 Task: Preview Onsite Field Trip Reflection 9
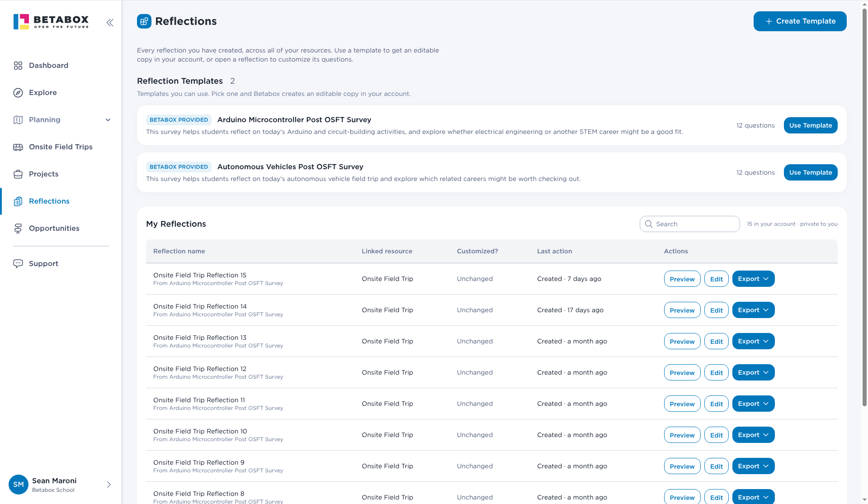pos(682,466)
